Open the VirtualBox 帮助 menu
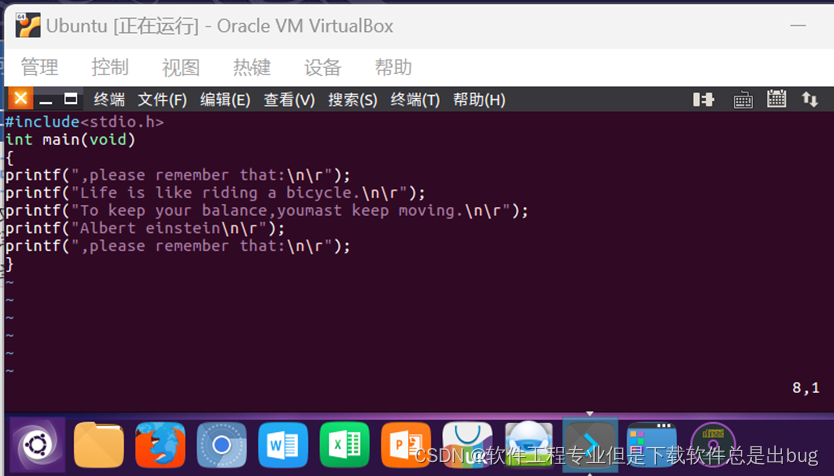Viewport: 834px width, 476px height. pos(393,68)
